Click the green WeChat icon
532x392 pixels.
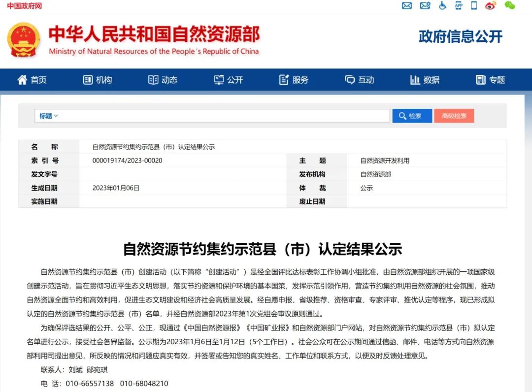(509, 6)
